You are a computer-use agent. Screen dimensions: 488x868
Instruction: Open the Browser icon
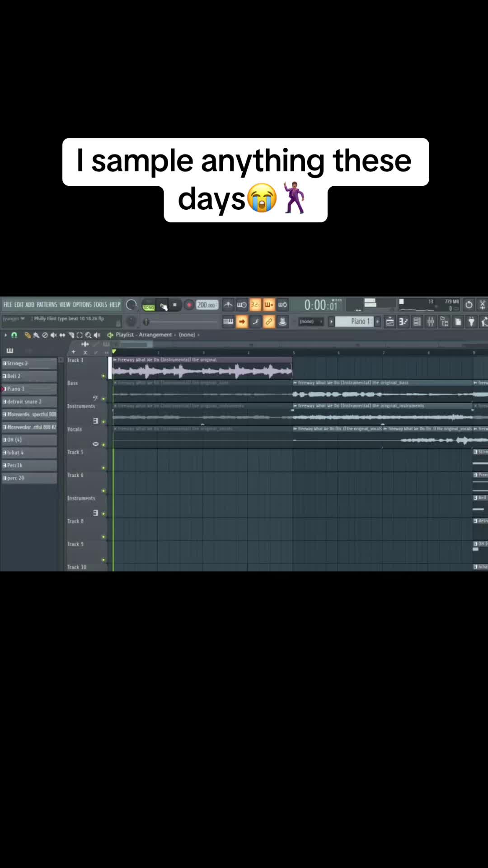point(444,321)
